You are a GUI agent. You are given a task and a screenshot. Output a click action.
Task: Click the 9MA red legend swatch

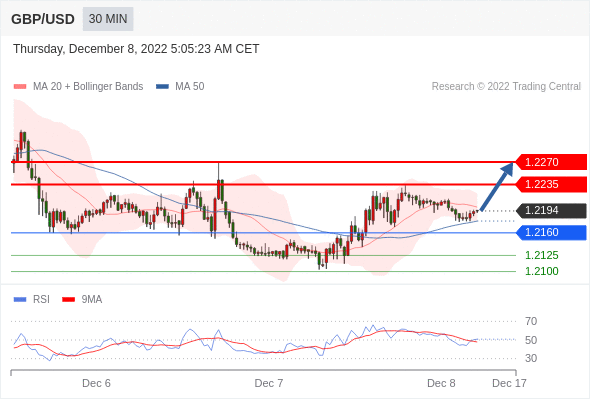68,300
